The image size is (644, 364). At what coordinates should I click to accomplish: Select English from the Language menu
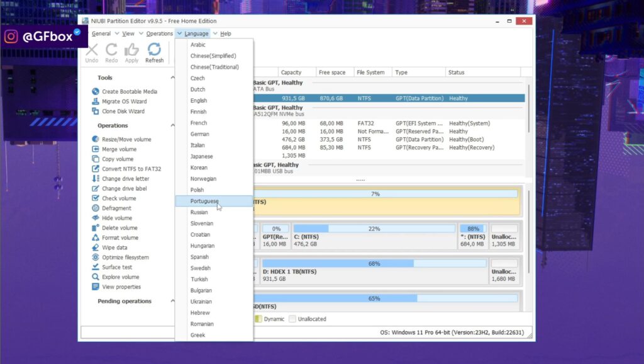click(214, 101)
